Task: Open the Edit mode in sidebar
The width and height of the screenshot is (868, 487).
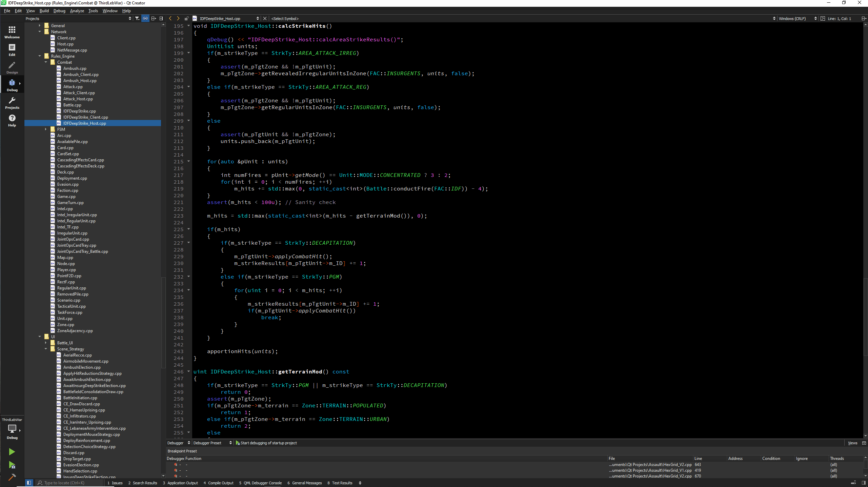Action: click(x=12, y=50)
